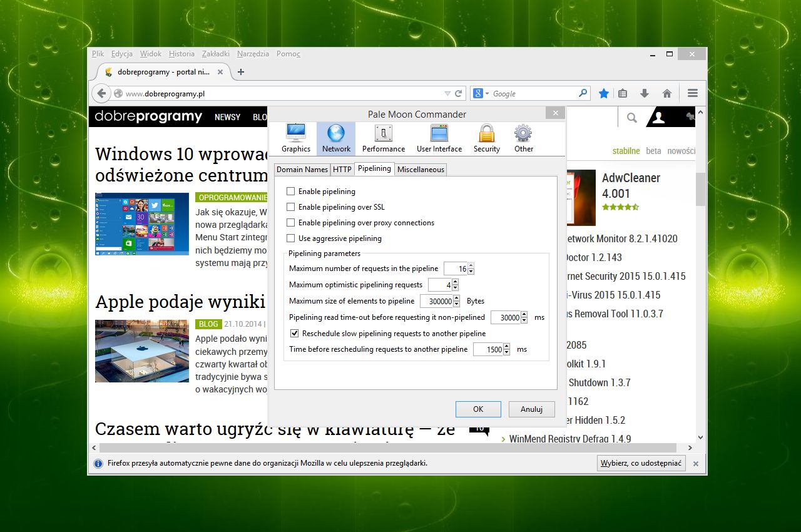Click the vertical scrollbar down arrow
This screenshot has width=801, height=532.
click(x=700, y=437)
